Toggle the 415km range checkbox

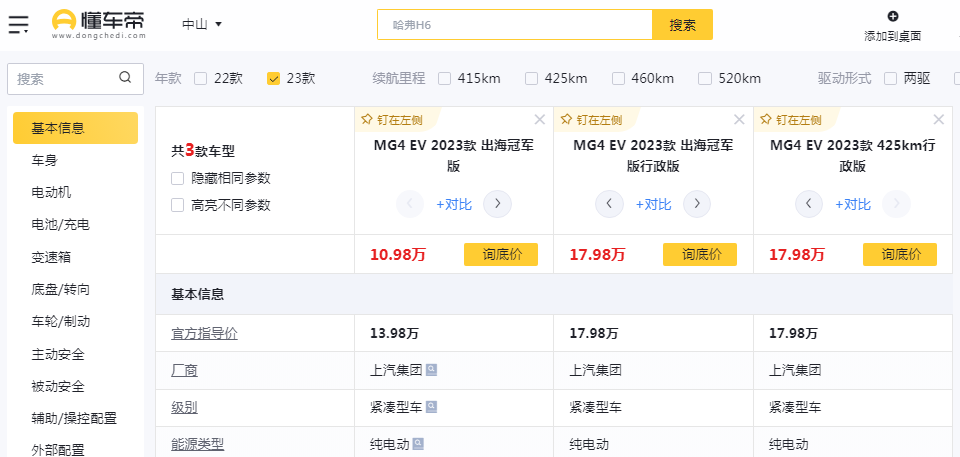click(444, 78)
